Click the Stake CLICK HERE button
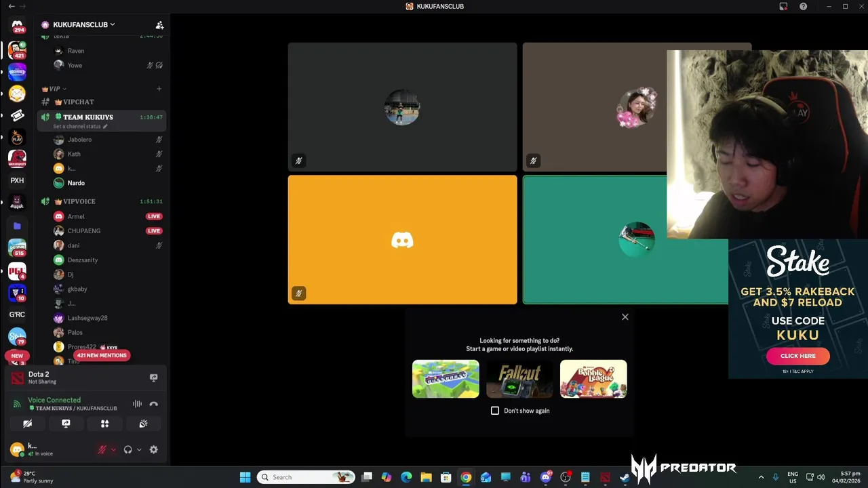 point(797,356)
